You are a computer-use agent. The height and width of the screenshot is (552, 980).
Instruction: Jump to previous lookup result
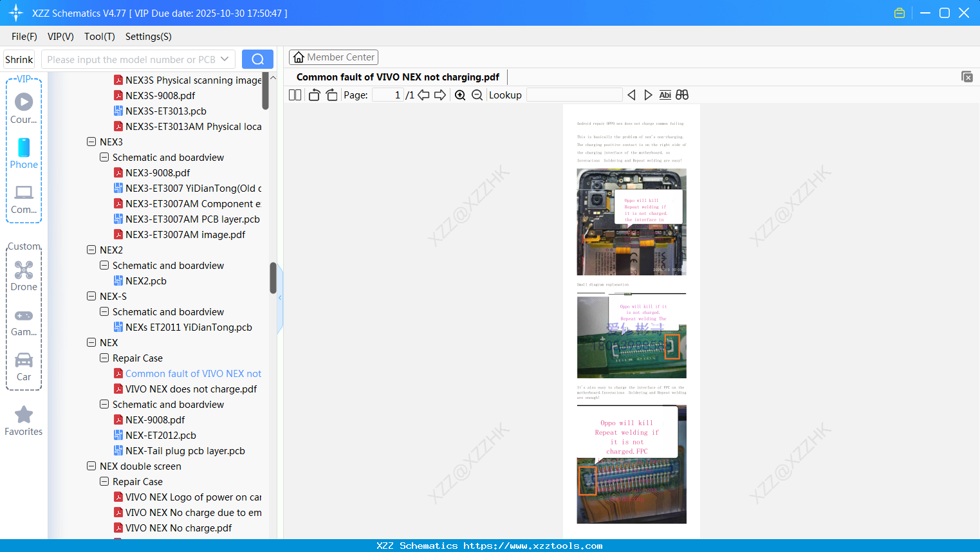coord(631,95)
